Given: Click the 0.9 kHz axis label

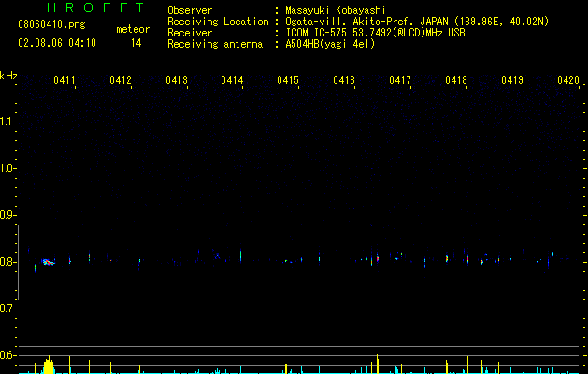Looking at the screenshot, I should [7, 215].
